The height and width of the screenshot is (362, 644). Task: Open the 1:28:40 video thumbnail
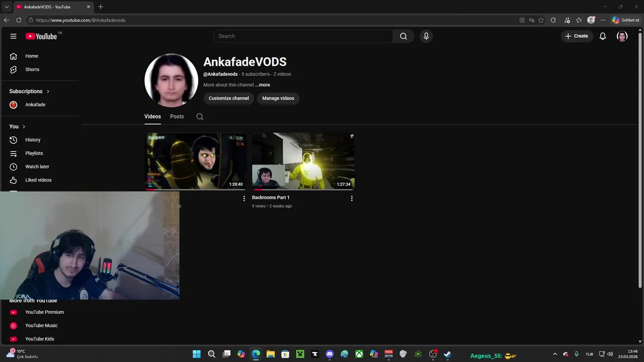pyautogui.click(x=196, y=161)
